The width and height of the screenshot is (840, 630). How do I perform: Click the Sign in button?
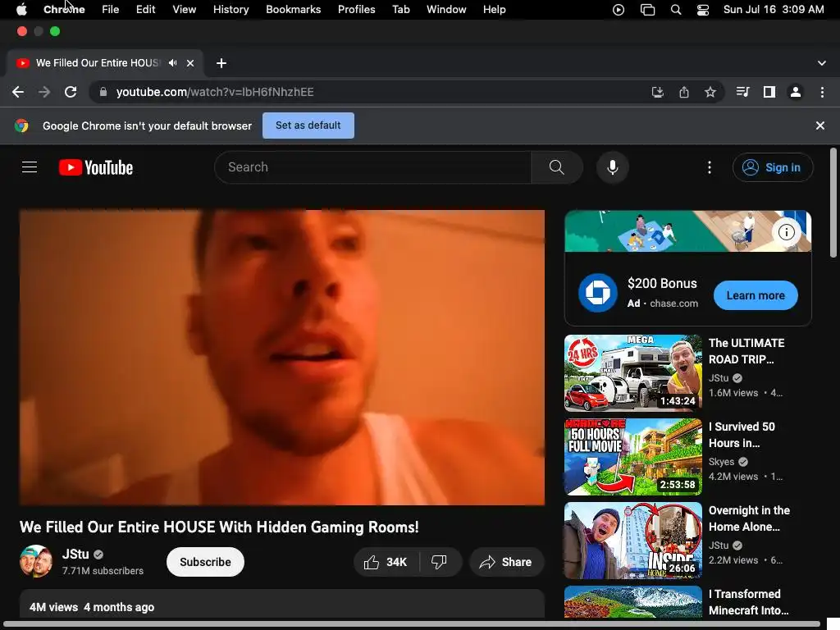click(773, 167)
